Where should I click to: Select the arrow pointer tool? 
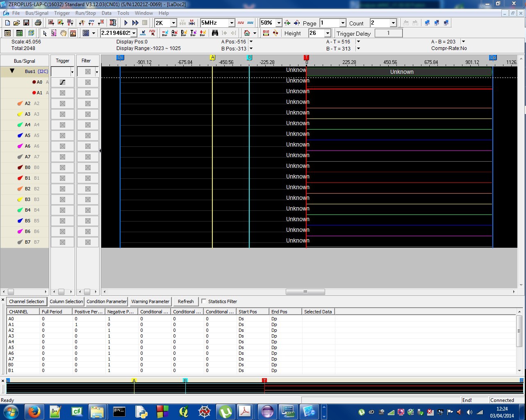click(45, 33)
